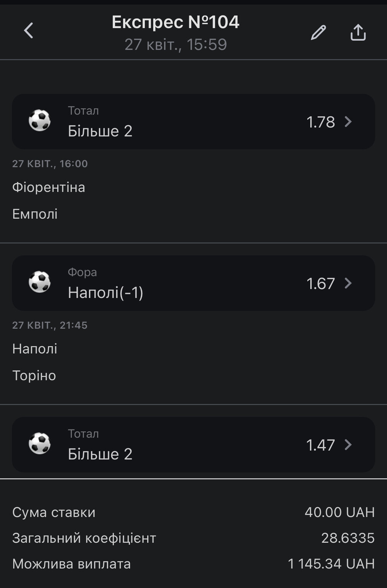Open edit with the pencil icon

pyautogui.click(x=319, y=32)
